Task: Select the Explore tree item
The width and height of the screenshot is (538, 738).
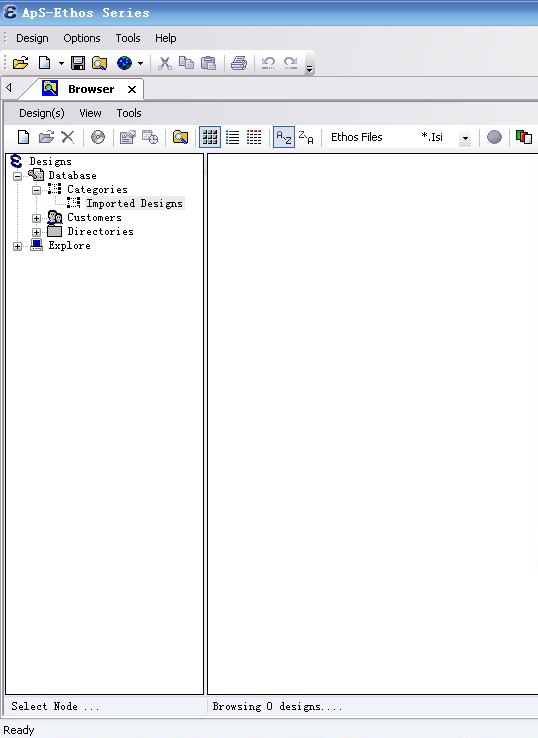Action: pyautogui.click(x=69, y=246)
